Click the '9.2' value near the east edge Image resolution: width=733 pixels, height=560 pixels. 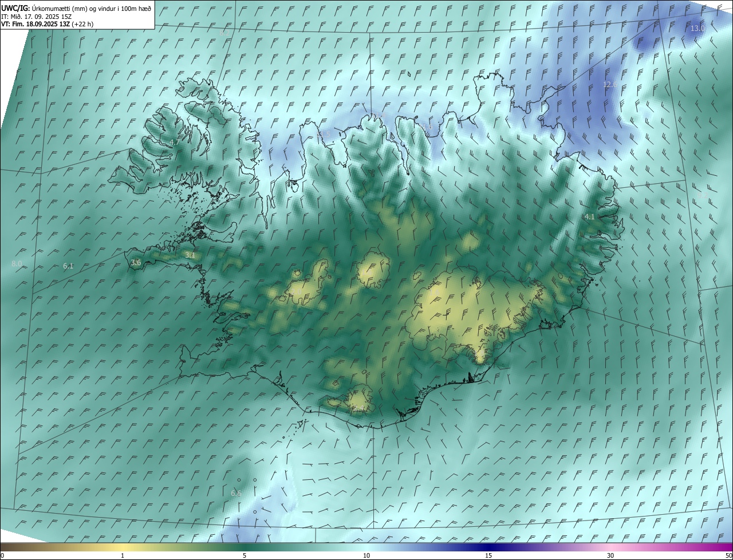click(703, 195)
